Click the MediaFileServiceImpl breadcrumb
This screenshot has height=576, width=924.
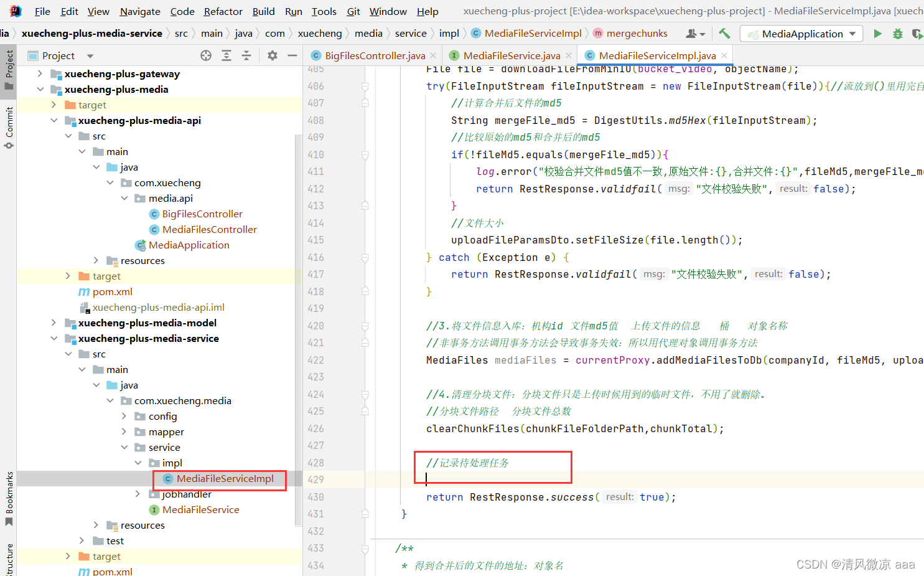526,33
